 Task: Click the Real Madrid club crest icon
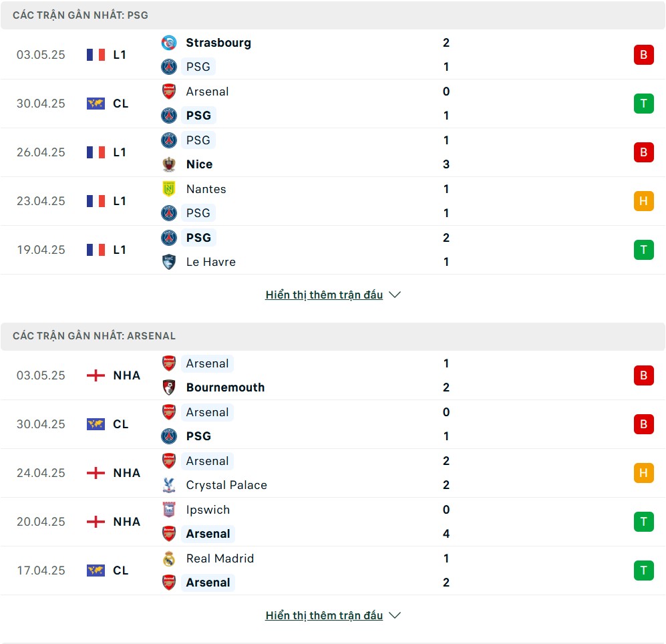click(169, 558)
